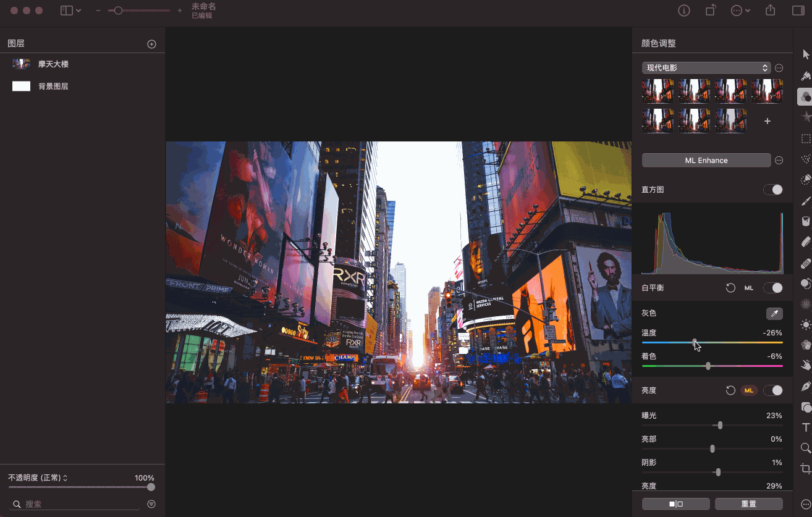
Task: Open options ellipsis beside ML Enhance
Action: [779, 161]
